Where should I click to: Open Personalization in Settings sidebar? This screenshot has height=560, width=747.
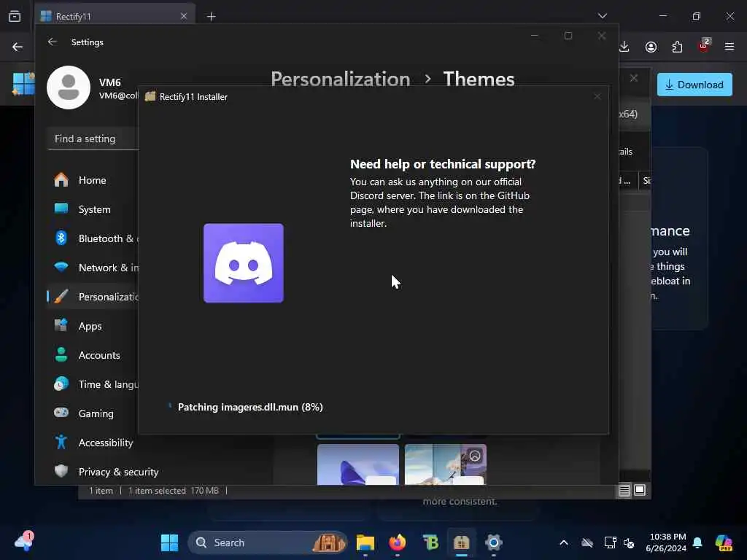coord(93,297)
